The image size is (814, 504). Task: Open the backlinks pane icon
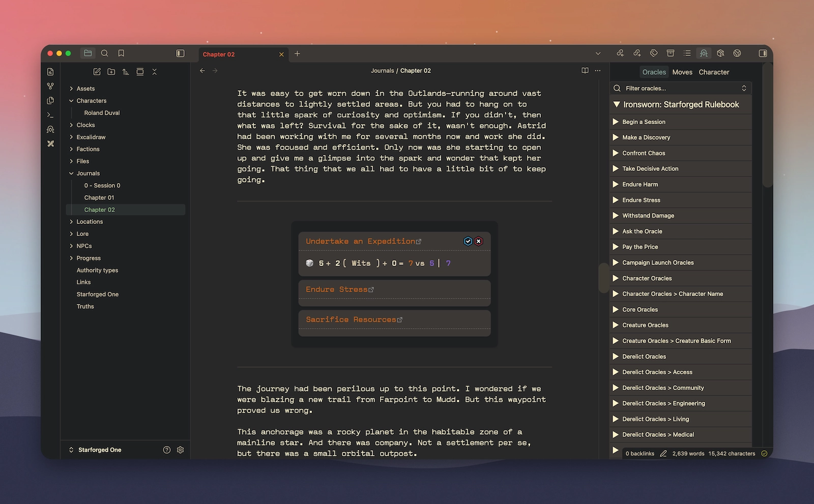(621, 53)
